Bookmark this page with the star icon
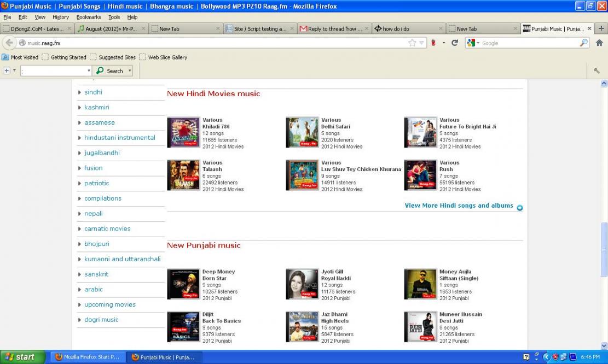Screen dimensions: 608x364 click(412, 43)
